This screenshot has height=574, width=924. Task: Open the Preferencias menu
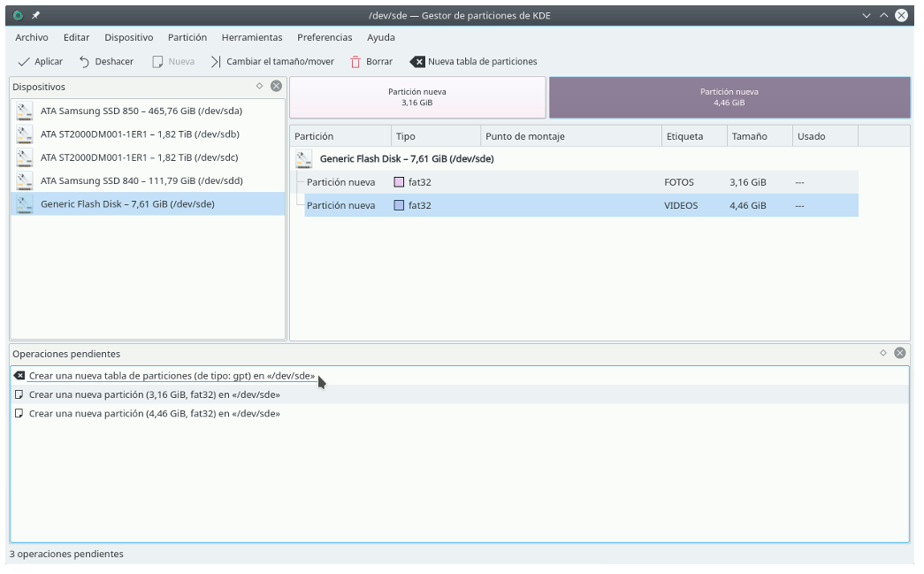tap(325, 37)
